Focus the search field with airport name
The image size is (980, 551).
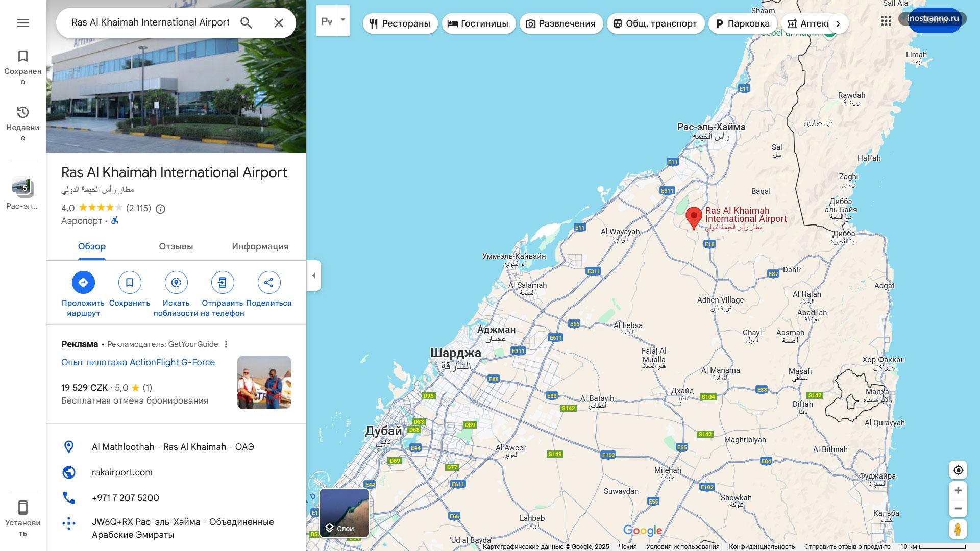coord(150,22)
